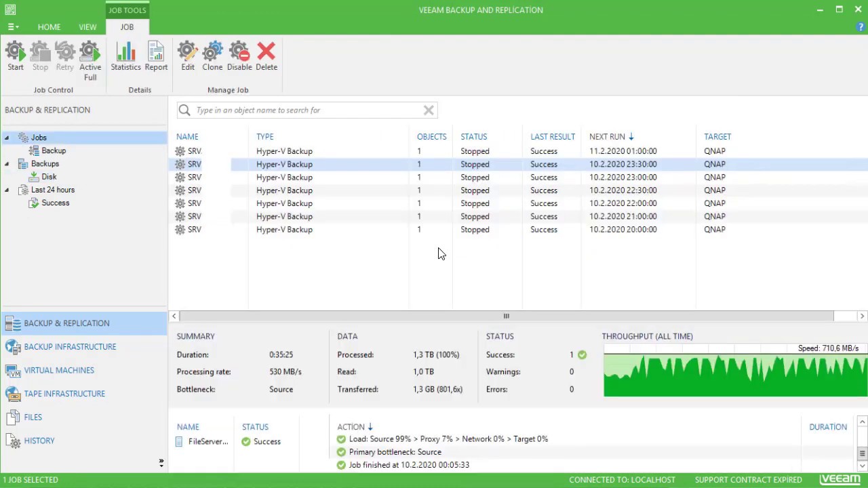The image size is (868, 488).
Task: Click Support Contract Expired in status bar
Action: point(748,480)
